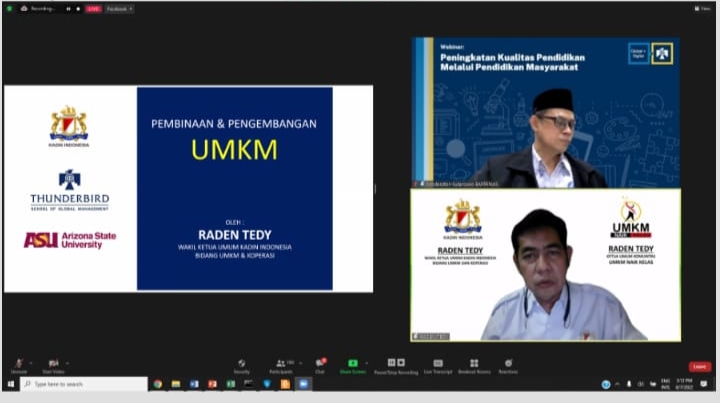Open the orange taskbar app

[285, 384]
